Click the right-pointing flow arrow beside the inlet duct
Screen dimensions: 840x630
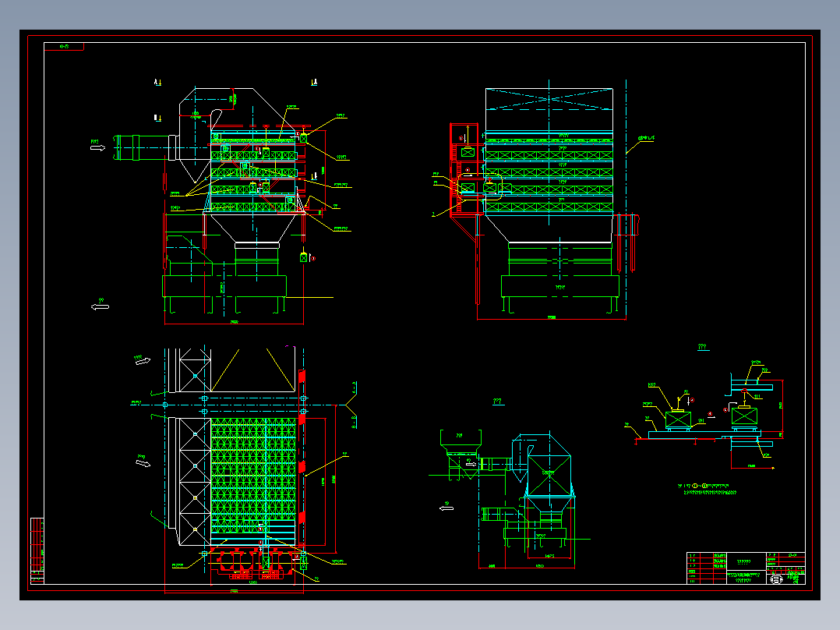(97, 148)
